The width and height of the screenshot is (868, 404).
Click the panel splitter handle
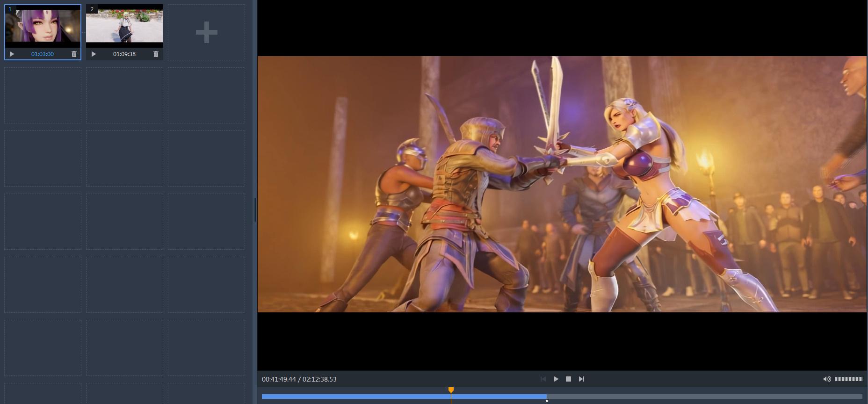255,210
